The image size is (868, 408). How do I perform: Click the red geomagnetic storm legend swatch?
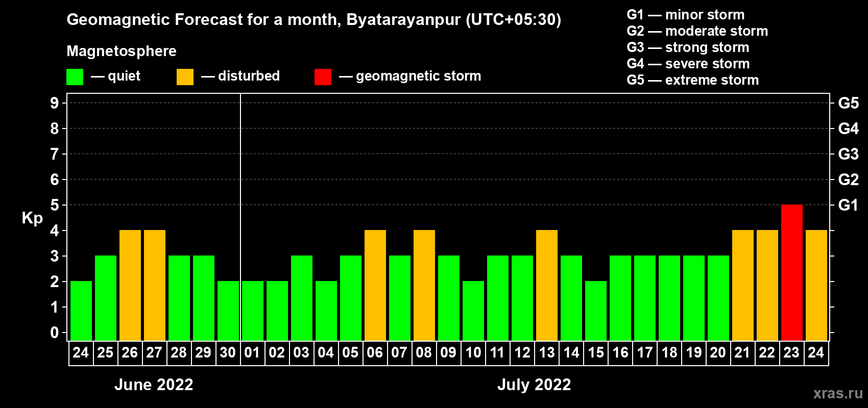point(323,77)
